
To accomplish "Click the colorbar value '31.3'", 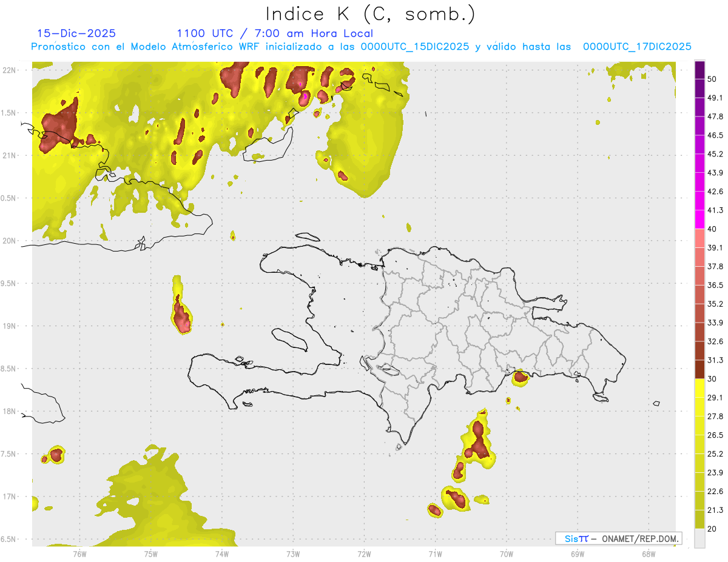I will pos(715,360).
